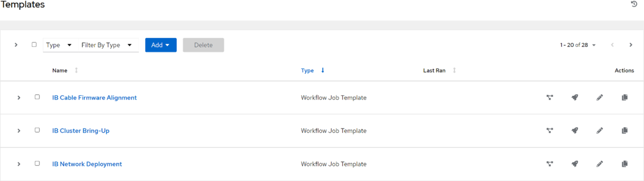Launch the IB Network Deployment workflow

(x=575, y=164)
